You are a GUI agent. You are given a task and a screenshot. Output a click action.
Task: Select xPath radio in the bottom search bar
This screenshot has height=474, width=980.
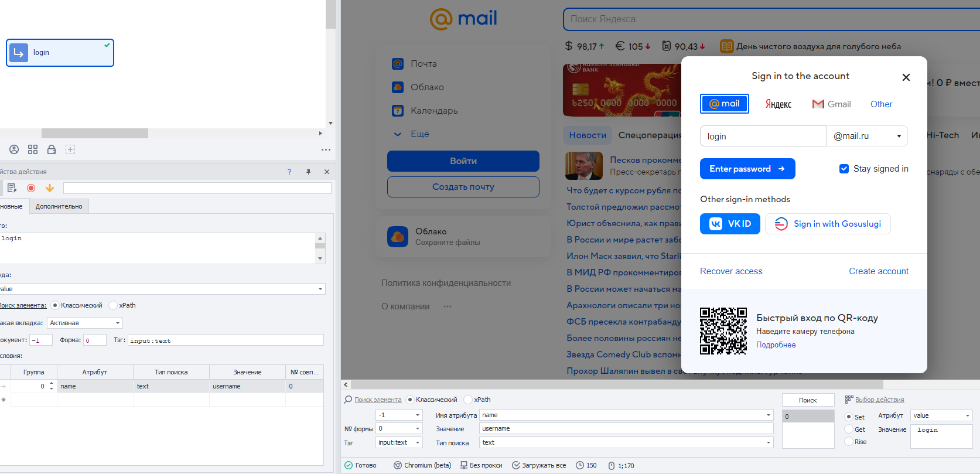tap(468, 400)
